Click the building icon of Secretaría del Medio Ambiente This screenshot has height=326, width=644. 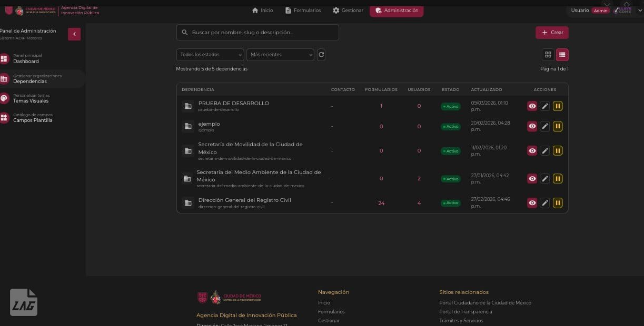[187, 179]
